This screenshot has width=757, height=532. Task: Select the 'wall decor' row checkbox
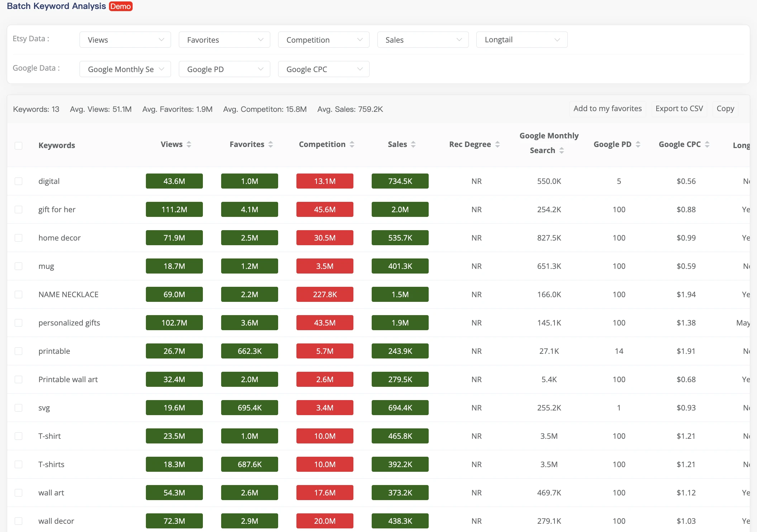pos(19,521)
